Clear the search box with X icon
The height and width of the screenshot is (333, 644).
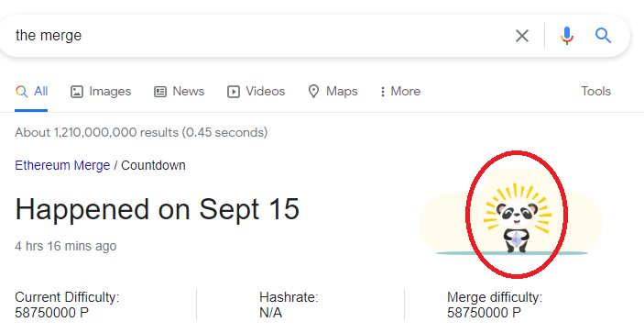click(522, 36)
